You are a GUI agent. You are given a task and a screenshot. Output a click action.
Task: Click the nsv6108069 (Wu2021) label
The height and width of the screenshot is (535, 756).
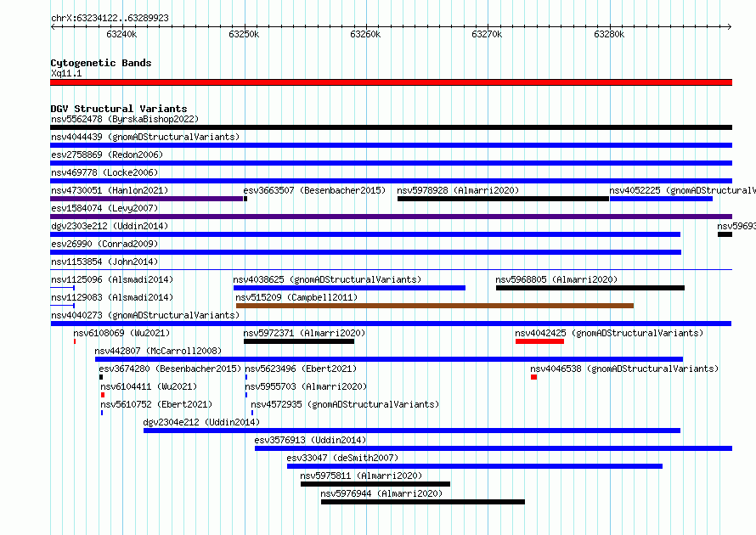click(x=121, y=333)
